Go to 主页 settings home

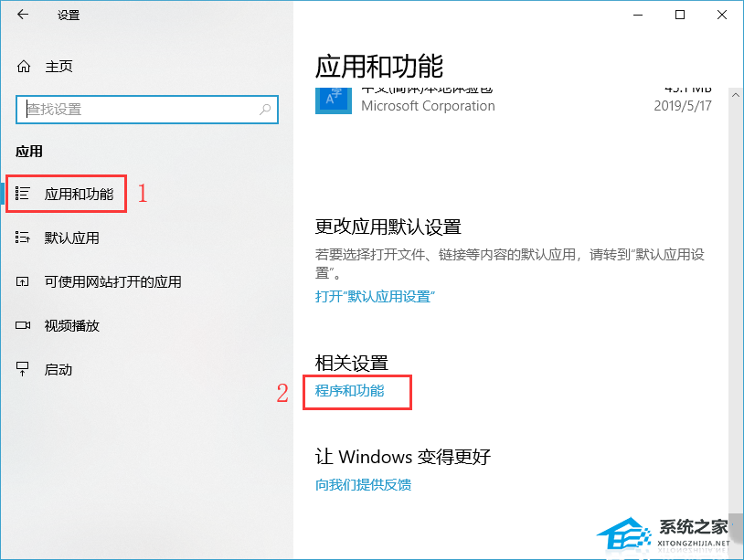pos(58,67)
